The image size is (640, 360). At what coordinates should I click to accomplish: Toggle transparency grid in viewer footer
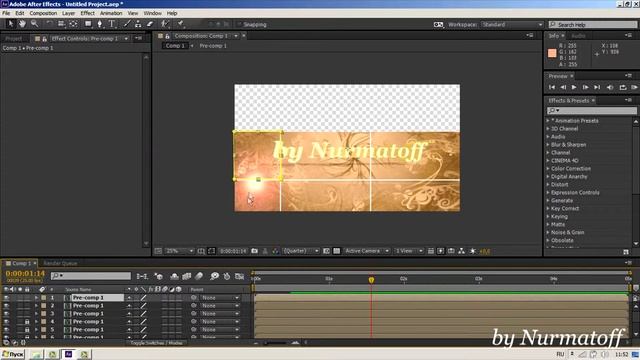[x=336, y=251]
